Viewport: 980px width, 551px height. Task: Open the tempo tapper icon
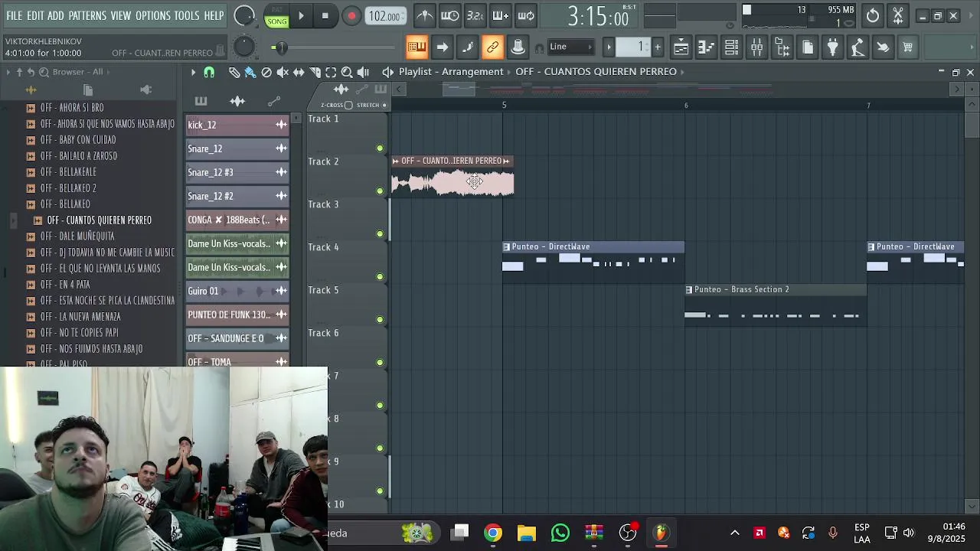pyautogui.click(x=857, y=47)
